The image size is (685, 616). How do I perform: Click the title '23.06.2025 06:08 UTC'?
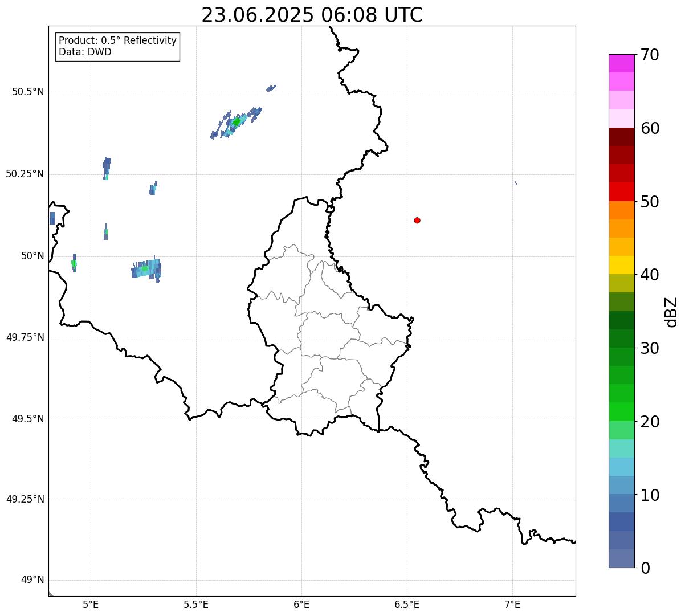[312, 15]
